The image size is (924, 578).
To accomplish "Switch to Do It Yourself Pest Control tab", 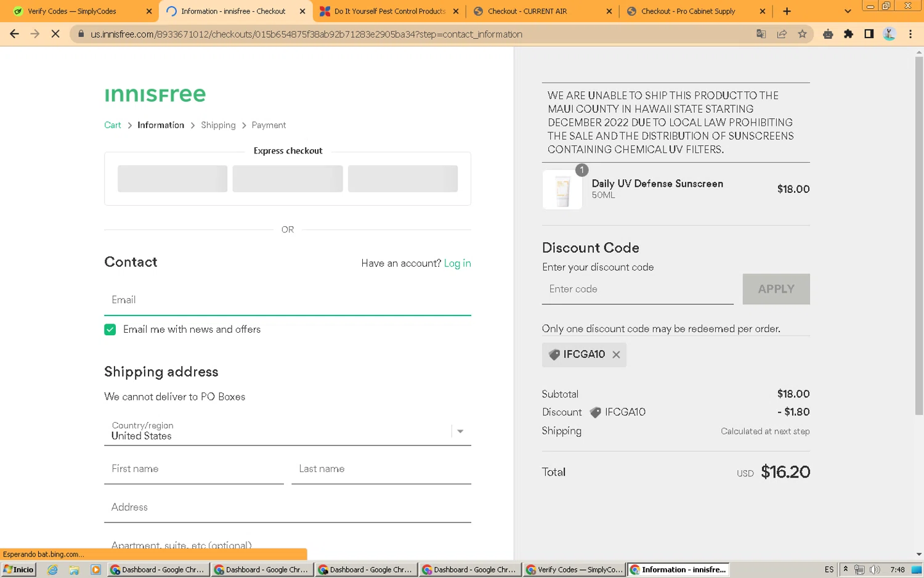I will [389, 11].
